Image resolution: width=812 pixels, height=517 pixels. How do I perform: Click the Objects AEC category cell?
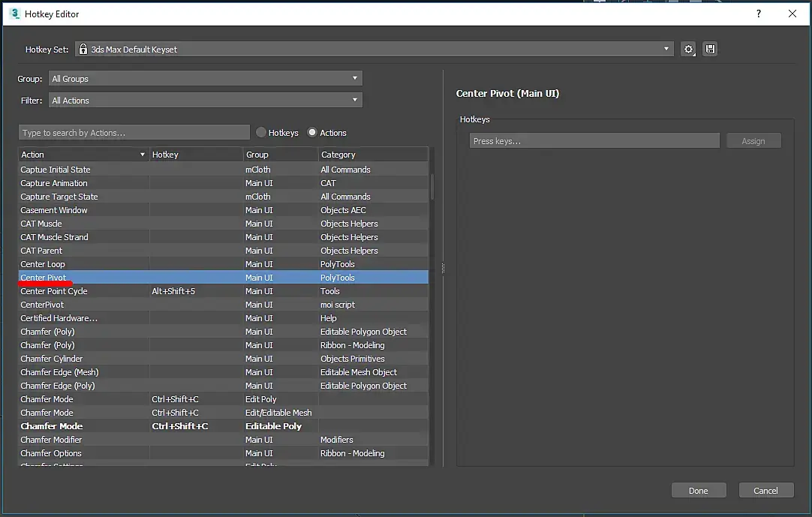[373, 210]
